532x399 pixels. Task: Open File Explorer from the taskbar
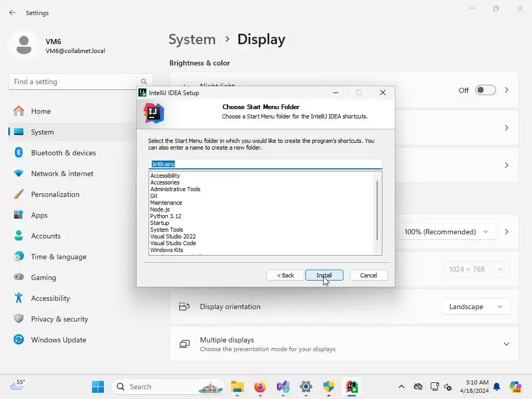tap(237, 387)
